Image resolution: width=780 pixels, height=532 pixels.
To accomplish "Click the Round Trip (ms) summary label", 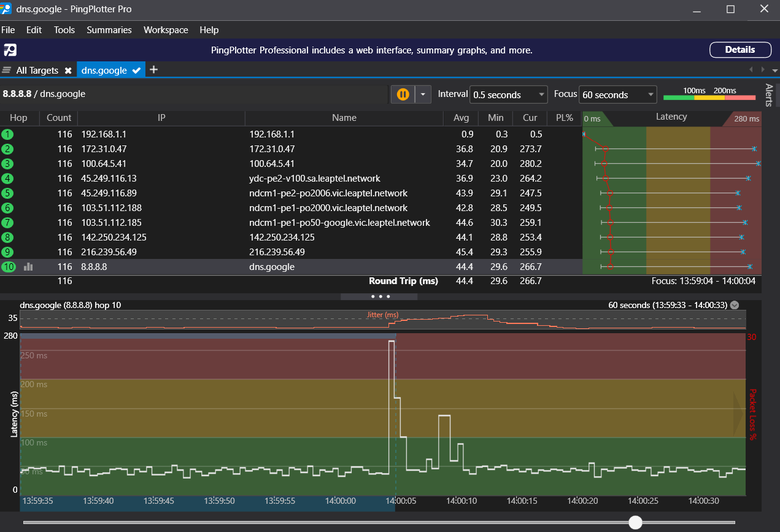I will point(403,281).
